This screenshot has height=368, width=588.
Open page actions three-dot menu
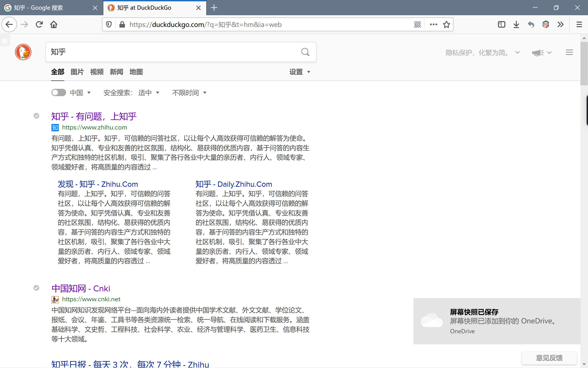click(433, 24)
